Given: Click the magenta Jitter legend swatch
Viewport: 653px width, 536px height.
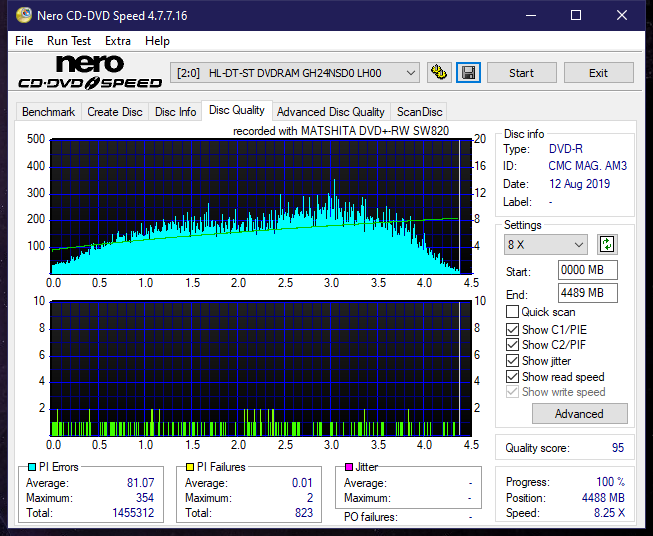Looking at the screenshot, I should [x=349, y=467].
